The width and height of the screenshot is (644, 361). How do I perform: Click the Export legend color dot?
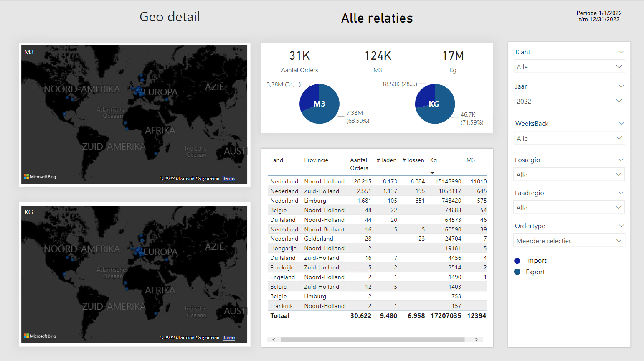coord(517,272)
